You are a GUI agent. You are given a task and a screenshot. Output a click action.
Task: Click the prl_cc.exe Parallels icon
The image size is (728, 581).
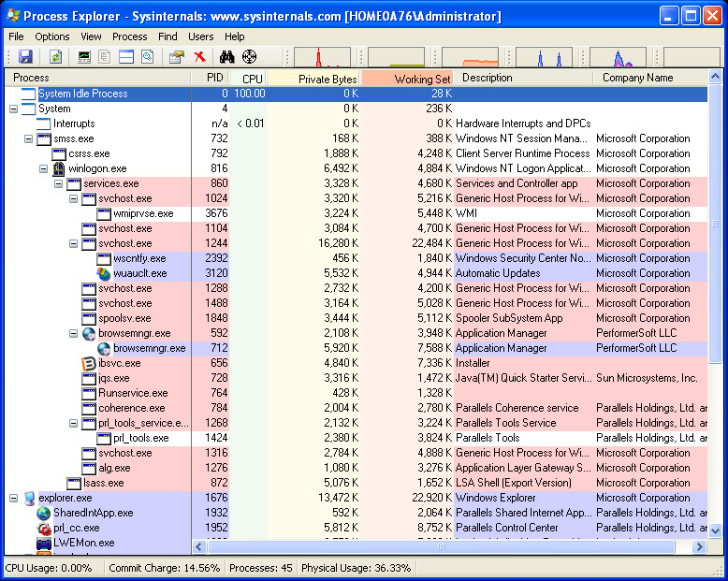[44, 528]
